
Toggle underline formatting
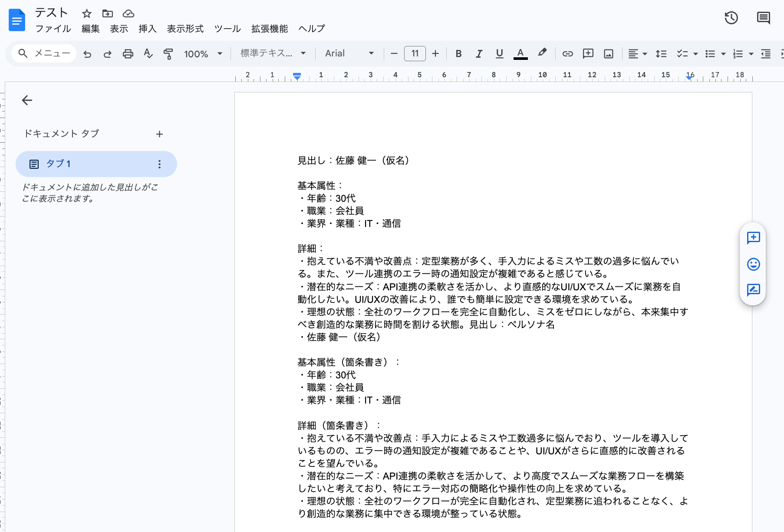point(500,53)
